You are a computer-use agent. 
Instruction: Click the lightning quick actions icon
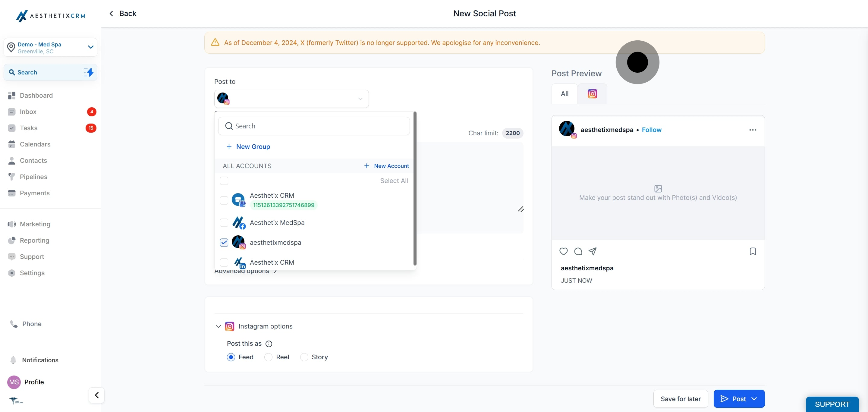pyautogui.click(x=89, y=72)
